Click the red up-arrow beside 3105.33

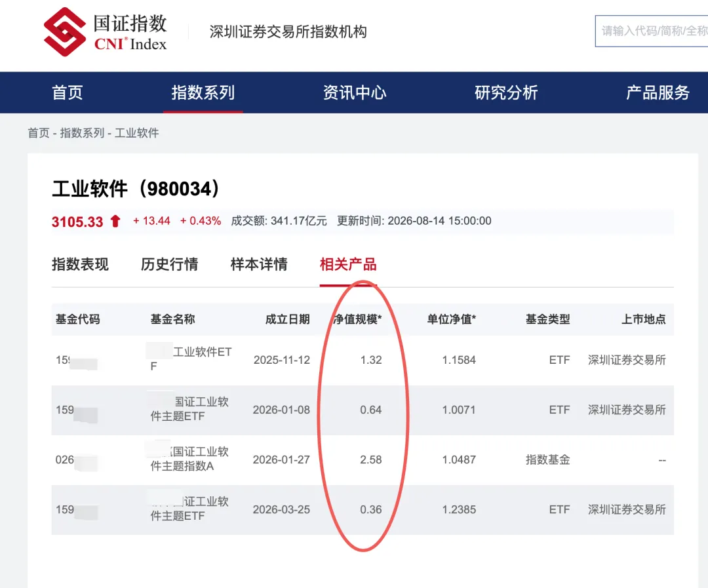(115, 222)
